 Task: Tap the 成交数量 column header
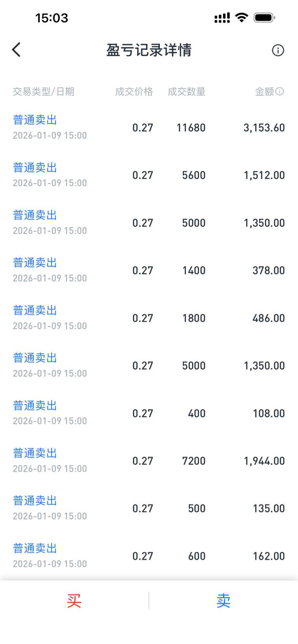click(186, 92)
